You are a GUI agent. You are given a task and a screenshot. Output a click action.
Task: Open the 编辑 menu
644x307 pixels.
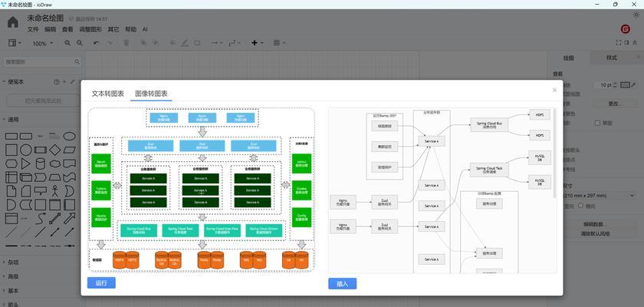coord(50,30)
